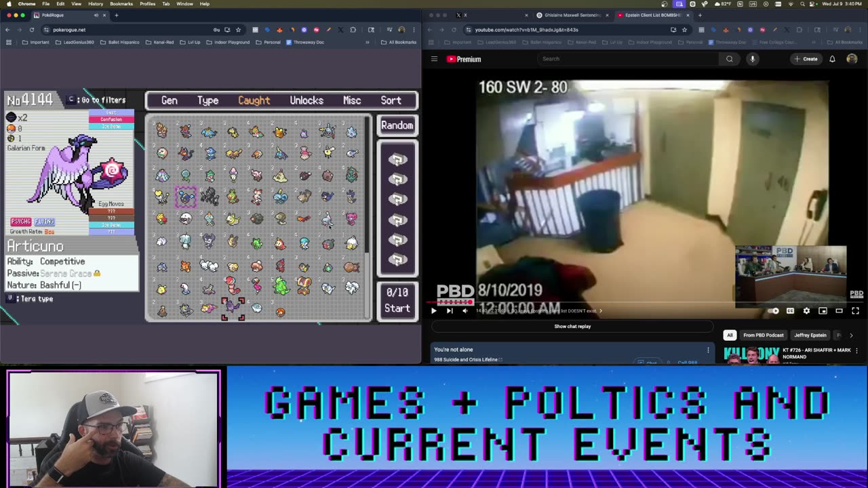Open the Profiles menu in menu bar
The width and height of the screenshot is (868, 488).
[x=147, y=4]
